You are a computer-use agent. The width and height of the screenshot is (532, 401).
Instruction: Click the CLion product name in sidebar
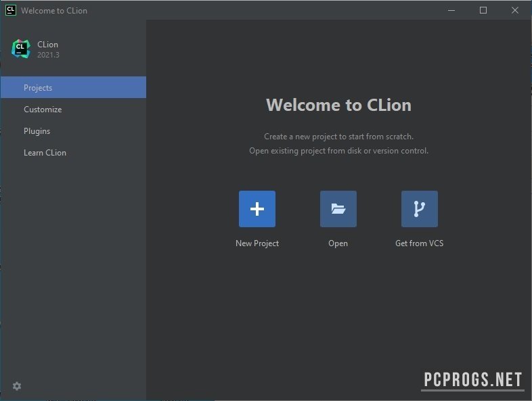tap(47, 45)
